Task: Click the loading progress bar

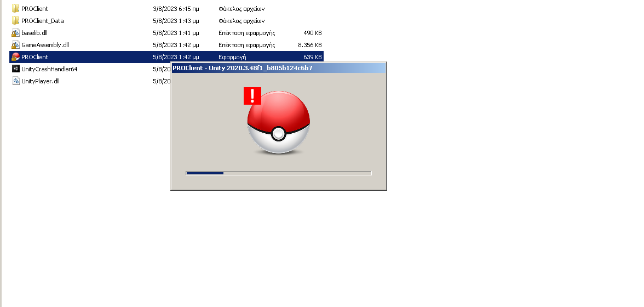Action: tap(278, 173)
